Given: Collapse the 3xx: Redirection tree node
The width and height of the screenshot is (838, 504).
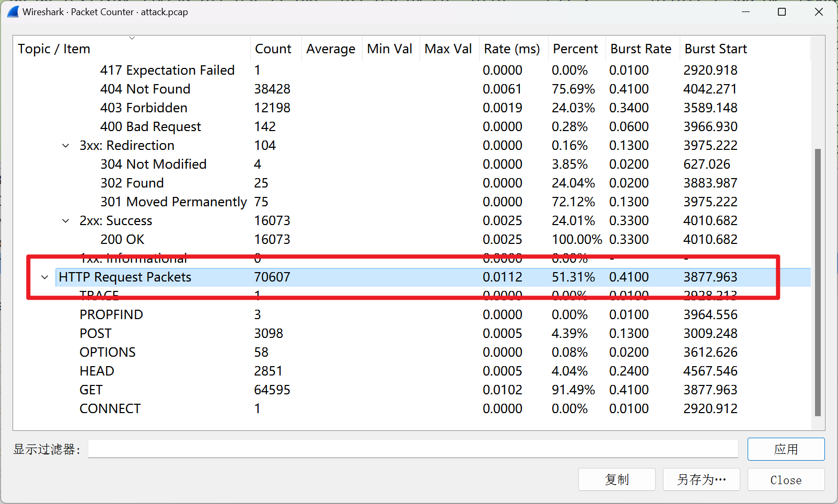Looking at the screenshot, I should pyautogui.click(x=66, y=146).
